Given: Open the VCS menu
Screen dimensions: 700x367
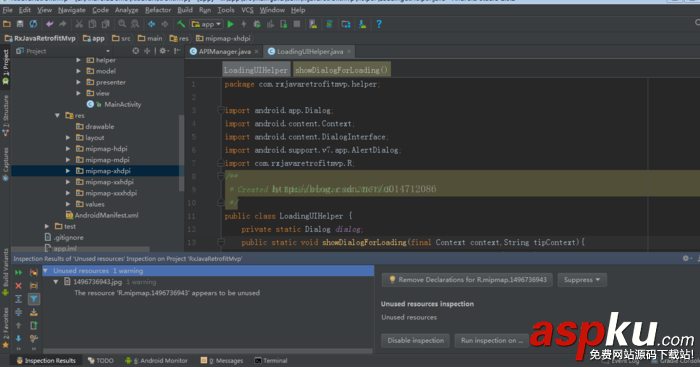Looking at the screenshot, I should (x=247, y=10).
